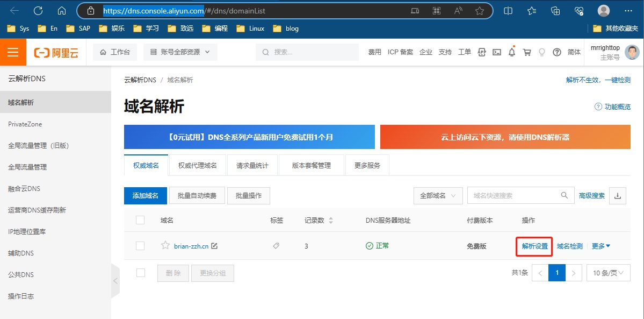Screen dimensions: 644x319
Task: Open 解析设置 for brian-zzh.cn
Action: click(x=534, y=246)
